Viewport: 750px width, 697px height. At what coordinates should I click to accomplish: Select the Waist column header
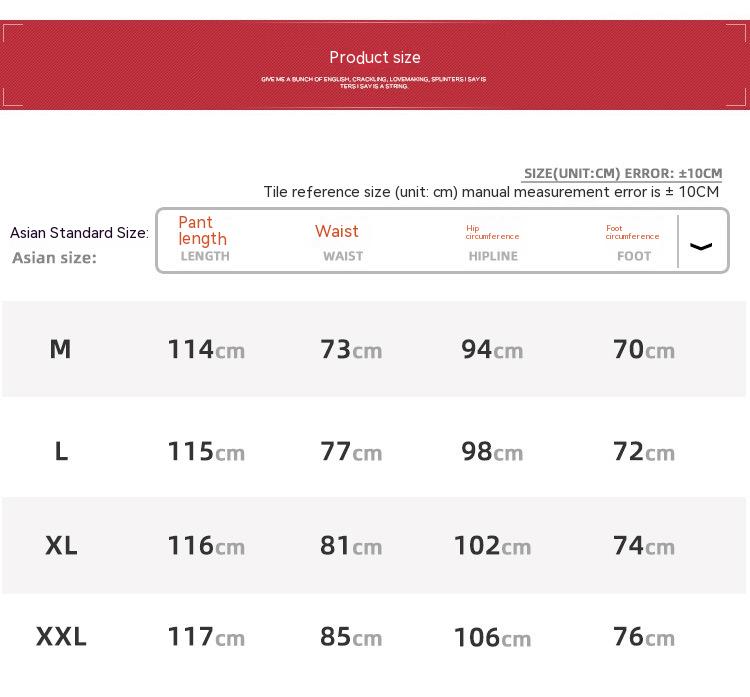337,231
